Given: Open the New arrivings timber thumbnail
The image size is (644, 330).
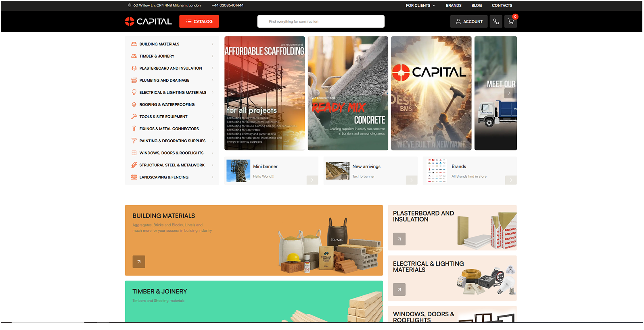Looking at the screenshot, I should pos(338,170).
